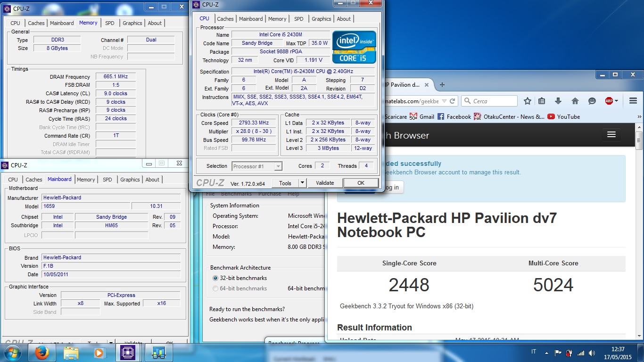The image size is (644, 362).
Task: Reload the page with the refresh icon
Action: click(453, 101)
